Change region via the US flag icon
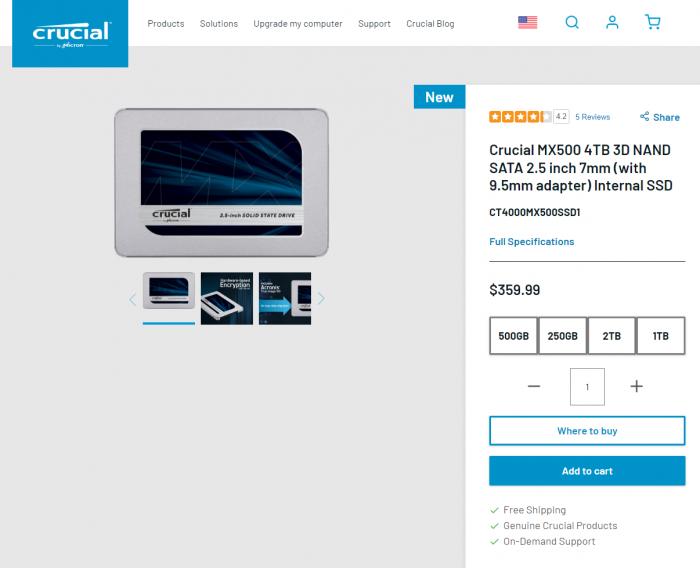 [x=527, y=22]
